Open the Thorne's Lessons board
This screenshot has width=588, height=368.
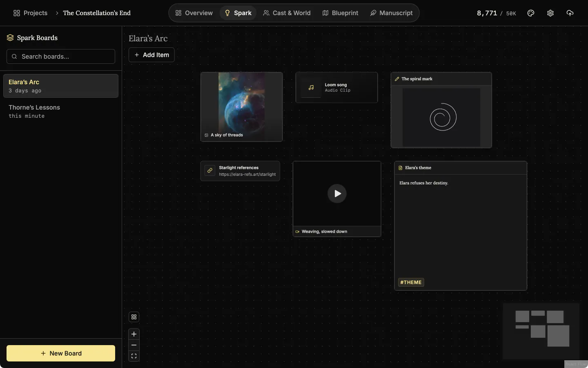point(61,111)
